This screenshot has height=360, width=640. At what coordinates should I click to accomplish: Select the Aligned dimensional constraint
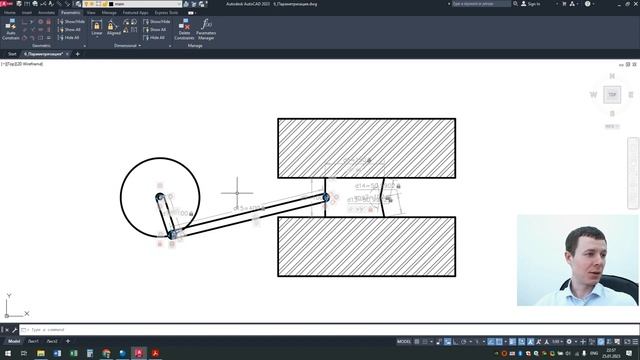pyautogui.click(x=114, y=28)
